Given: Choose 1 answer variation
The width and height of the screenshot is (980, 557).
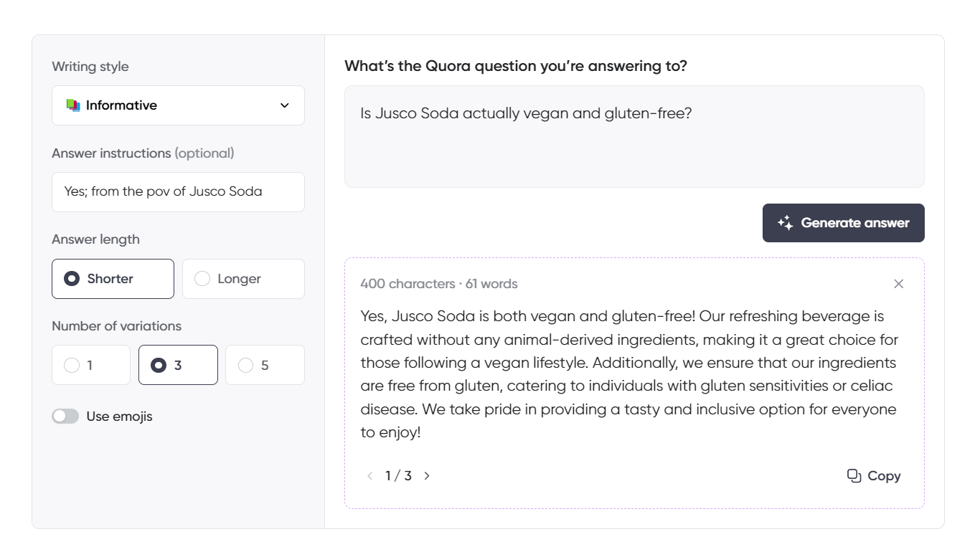Looking at the screenshot, I should point(91,365).
